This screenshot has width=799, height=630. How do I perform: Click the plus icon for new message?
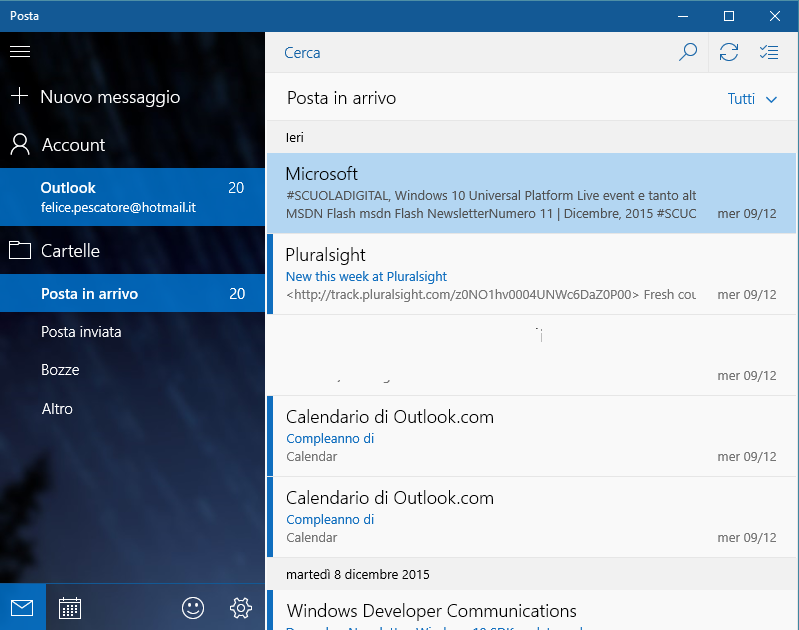(x=19, y=96)
